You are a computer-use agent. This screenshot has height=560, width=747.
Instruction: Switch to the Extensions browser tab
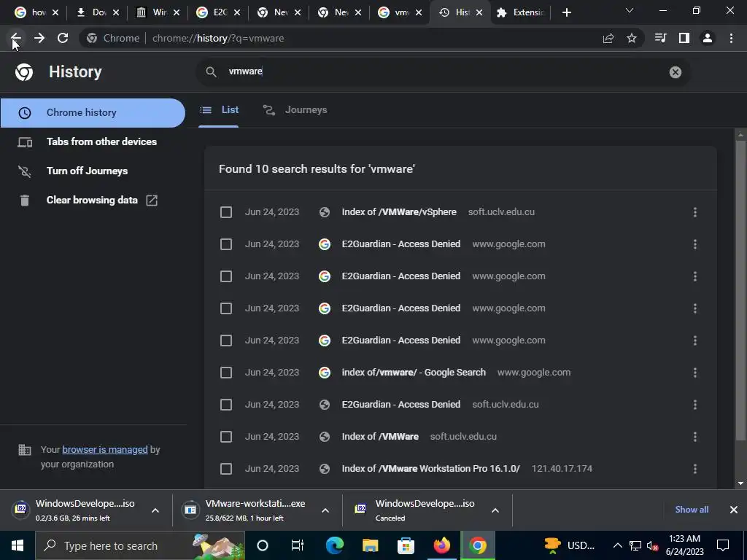tap(520, 12)
